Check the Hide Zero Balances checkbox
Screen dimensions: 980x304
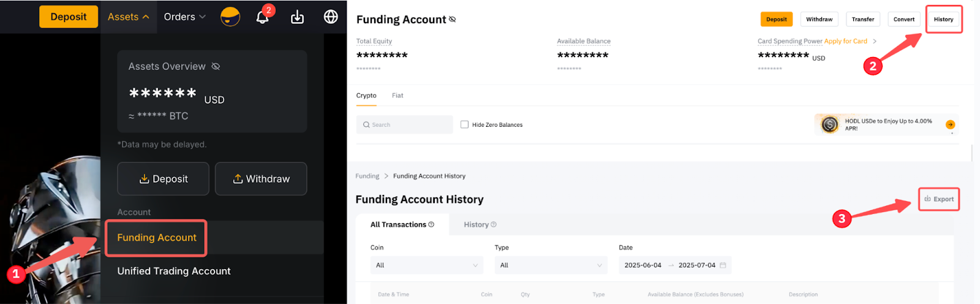464,124
